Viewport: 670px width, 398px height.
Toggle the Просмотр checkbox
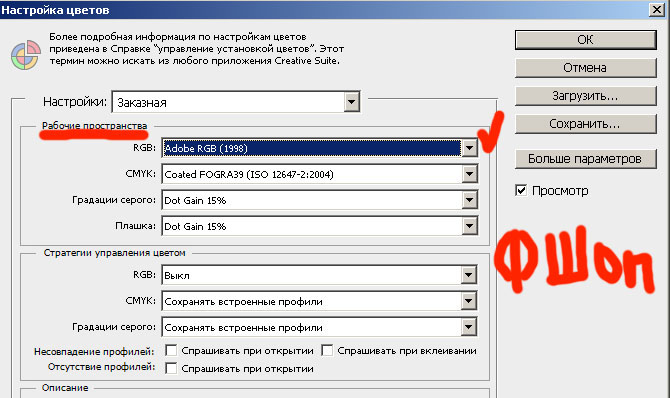[x=521, y=190]
